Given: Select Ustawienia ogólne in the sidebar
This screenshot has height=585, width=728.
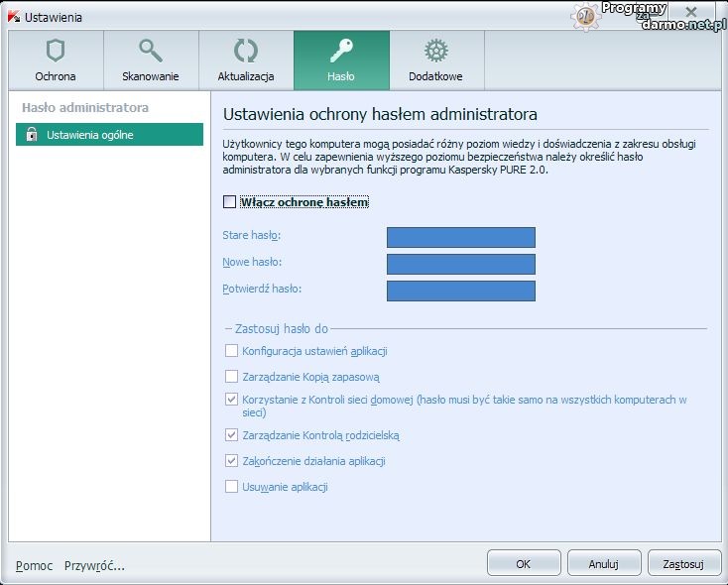Looking at the screenshot, I should 109,134.
